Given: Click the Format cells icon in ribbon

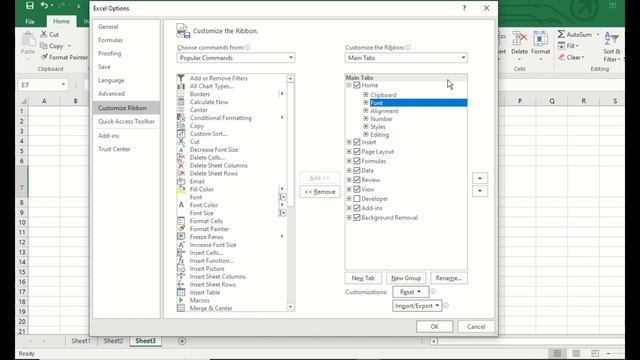Looking at the screenshot, I should (540, 39).
